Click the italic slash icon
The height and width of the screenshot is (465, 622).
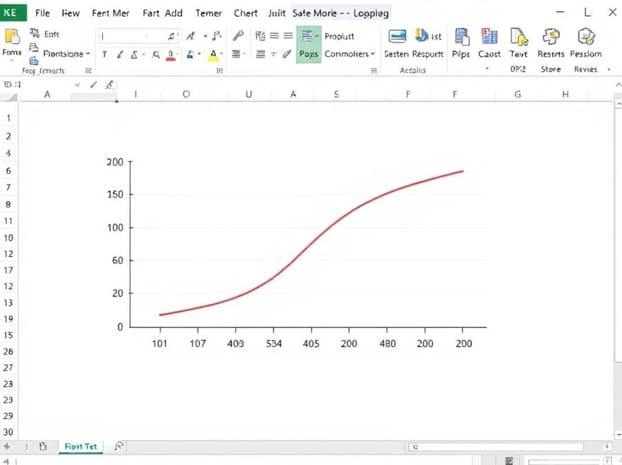click(x=119, y=54)
